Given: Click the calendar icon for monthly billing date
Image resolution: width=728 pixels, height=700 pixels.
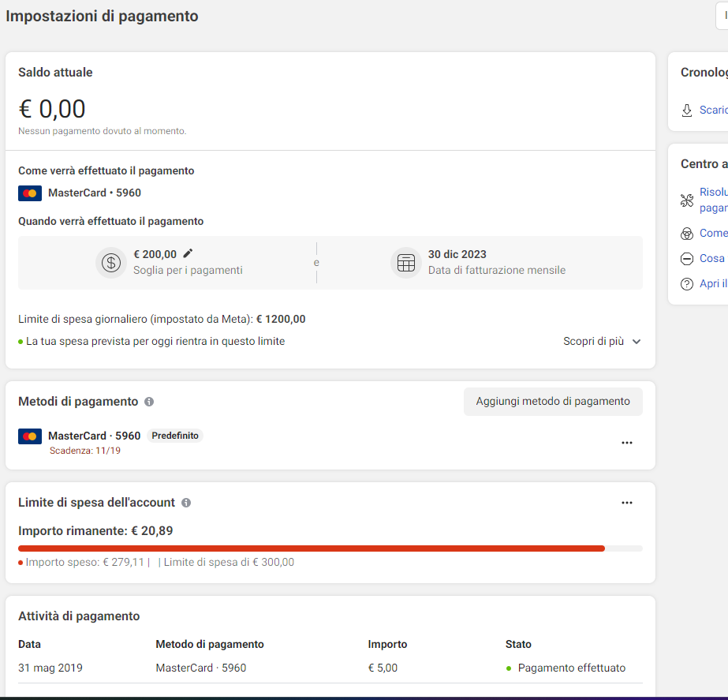Looking at the screenshot, I should click(x=406, y=263).
